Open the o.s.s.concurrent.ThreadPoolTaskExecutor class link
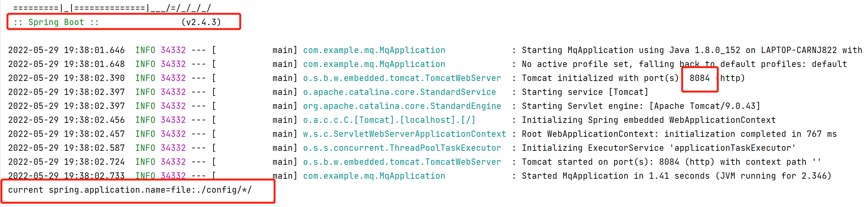868x207 pixels. (x=402, y=148)
